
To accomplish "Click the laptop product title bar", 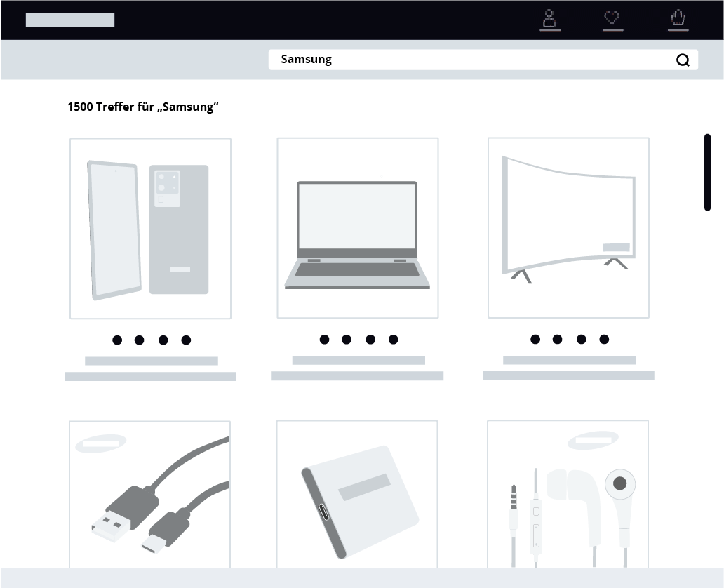I will (x=358, y=360).
